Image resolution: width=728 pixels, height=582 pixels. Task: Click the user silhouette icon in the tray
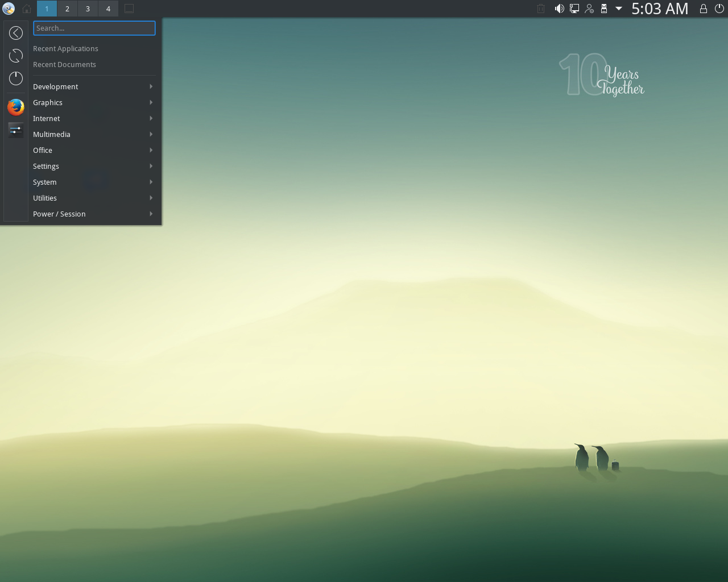coord(589,9)
